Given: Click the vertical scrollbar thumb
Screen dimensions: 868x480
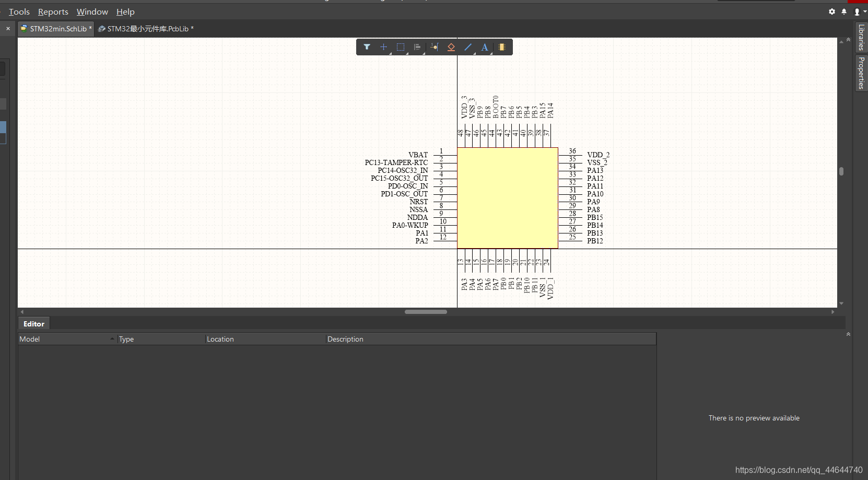Looking at the screenshot, I should pyautogui.click(x=841, y=171).
